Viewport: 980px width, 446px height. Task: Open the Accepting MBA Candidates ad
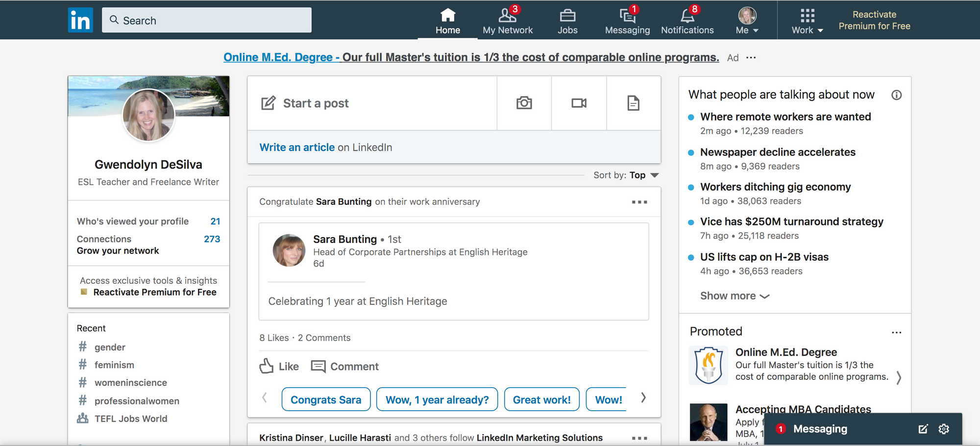(x=803, y=409)
